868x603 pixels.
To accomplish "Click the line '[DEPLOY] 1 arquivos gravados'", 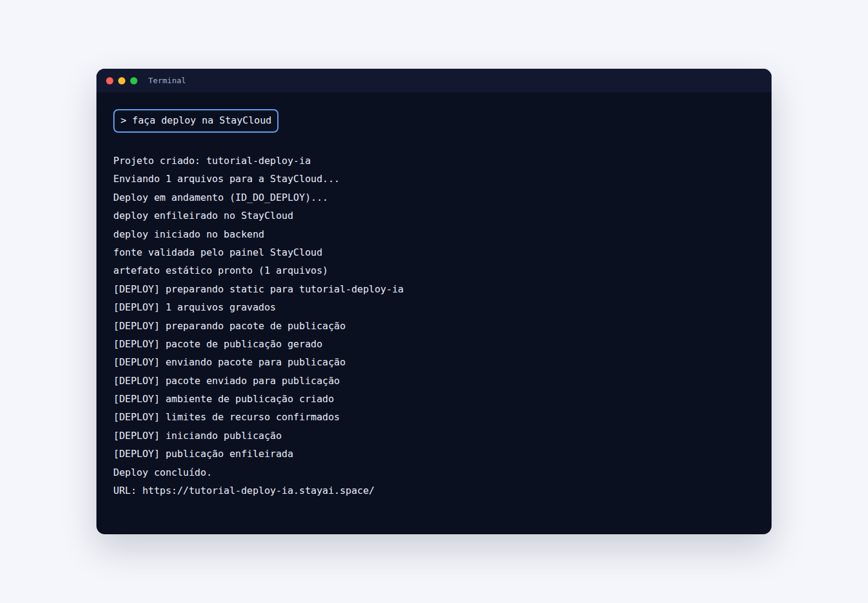I will point(195,308).
